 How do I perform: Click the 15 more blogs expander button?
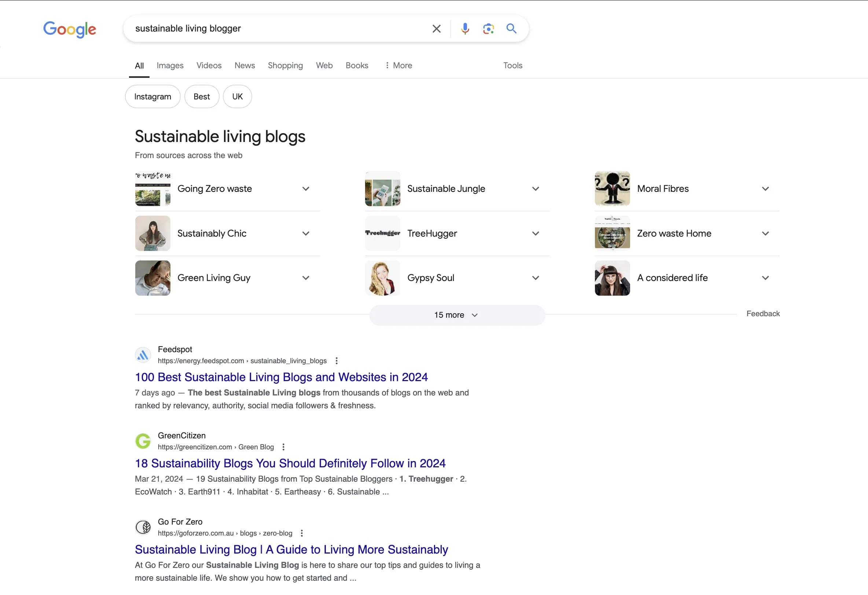coord(457,314)
